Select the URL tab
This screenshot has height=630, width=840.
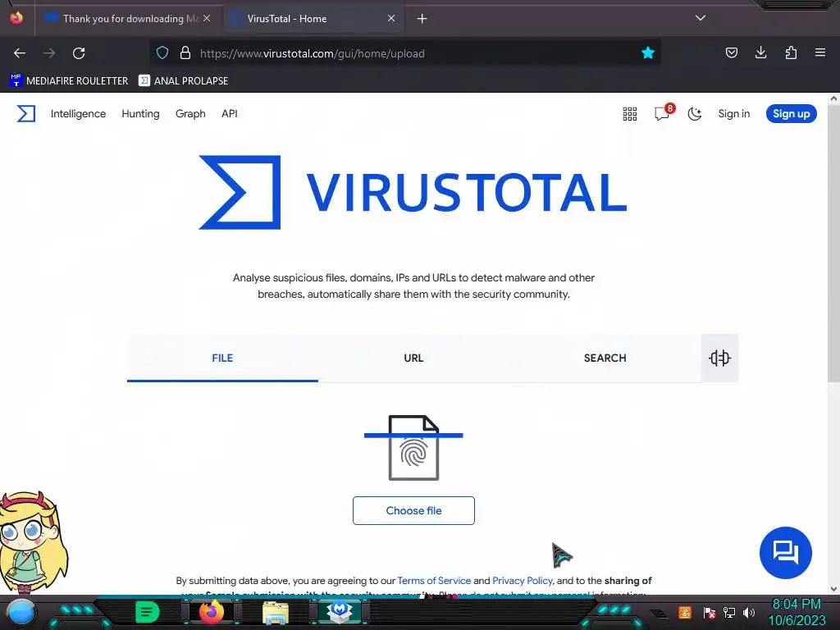413,358
